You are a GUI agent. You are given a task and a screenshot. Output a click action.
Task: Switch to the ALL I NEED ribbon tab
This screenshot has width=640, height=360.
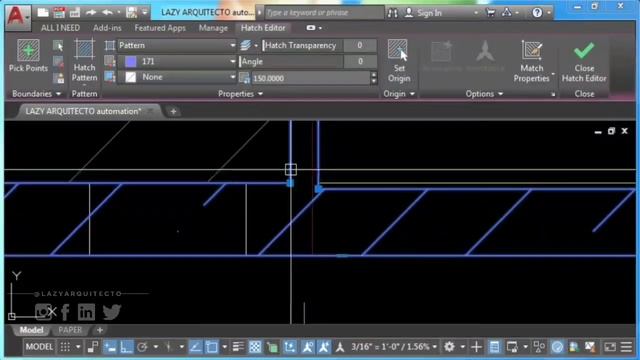[x=60, y=28]
